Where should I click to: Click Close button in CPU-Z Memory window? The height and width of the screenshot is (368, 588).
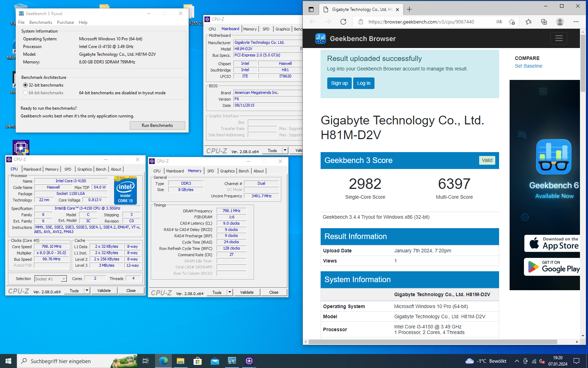(x=274, y=292)
